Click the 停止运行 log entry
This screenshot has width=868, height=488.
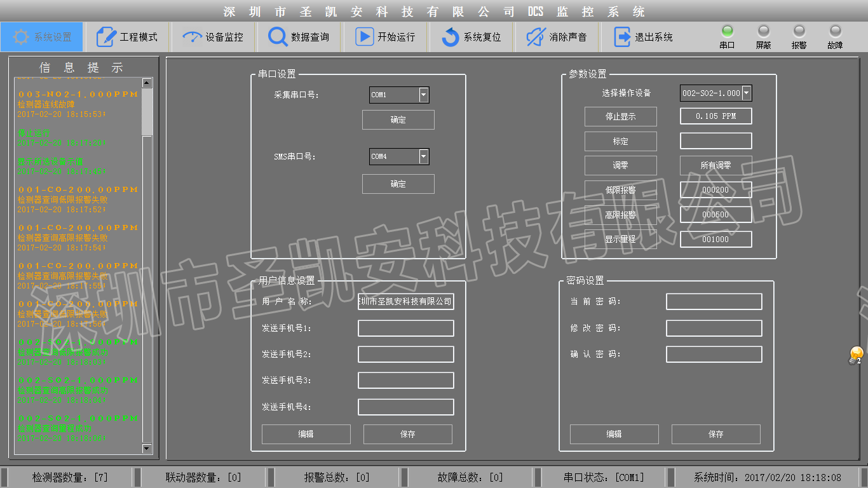point(34,133)
